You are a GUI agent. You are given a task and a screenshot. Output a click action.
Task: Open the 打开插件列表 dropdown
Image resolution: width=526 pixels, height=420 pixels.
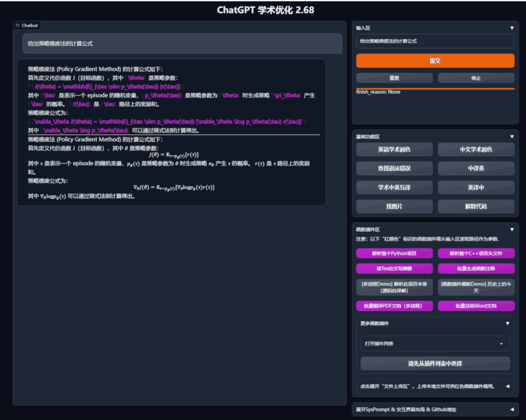point(435,344)
